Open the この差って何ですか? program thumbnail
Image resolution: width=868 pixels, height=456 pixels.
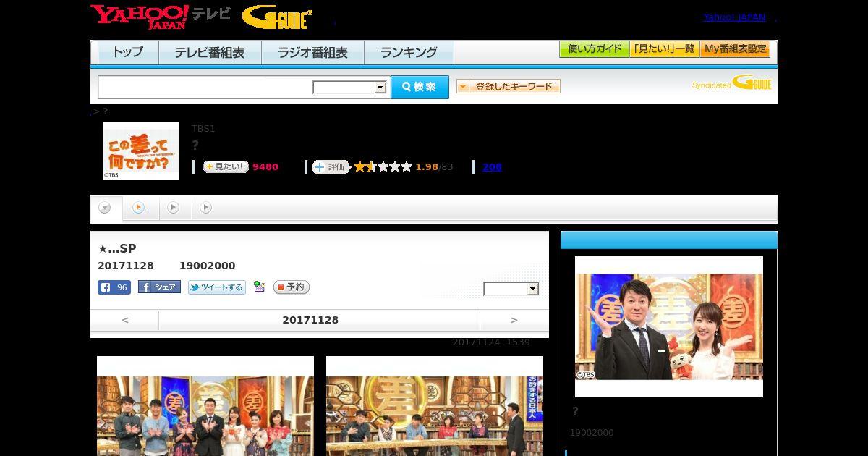point(141,151)
